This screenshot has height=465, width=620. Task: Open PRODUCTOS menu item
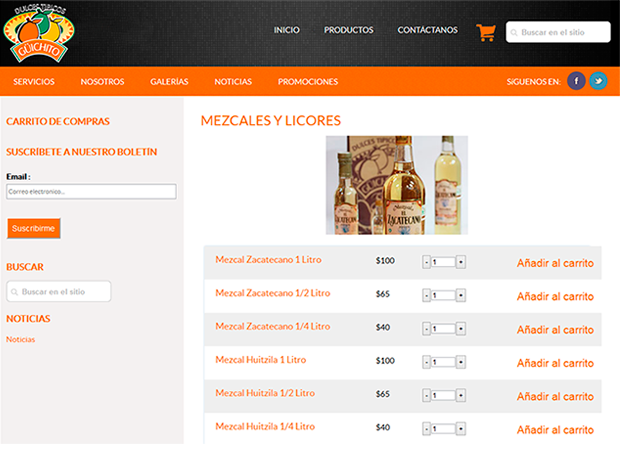pos(348,30)
